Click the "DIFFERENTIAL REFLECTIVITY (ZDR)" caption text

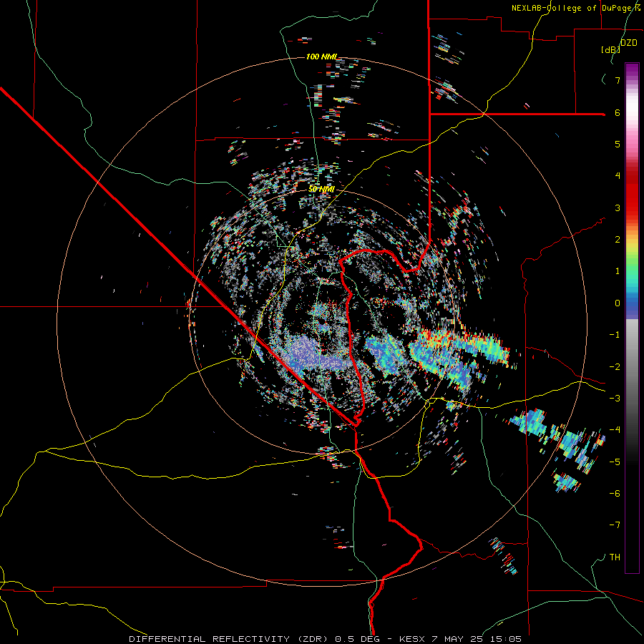[230, 639]
